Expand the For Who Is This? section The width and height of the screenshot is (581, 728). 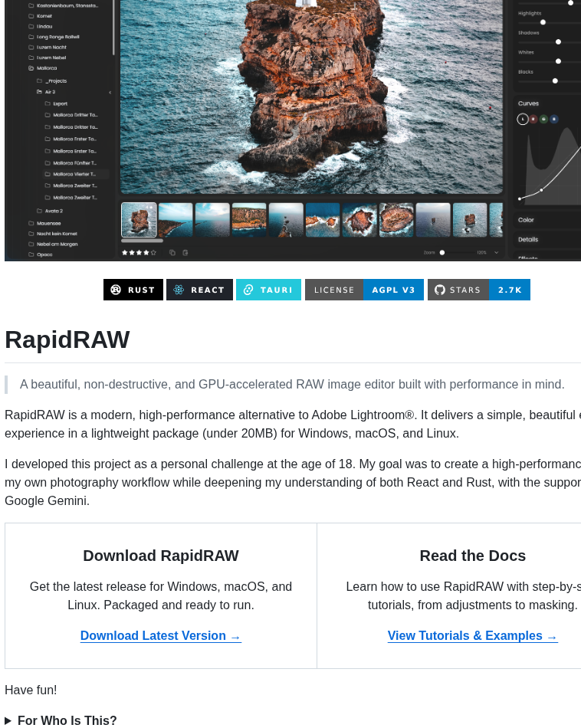(61, 720)
